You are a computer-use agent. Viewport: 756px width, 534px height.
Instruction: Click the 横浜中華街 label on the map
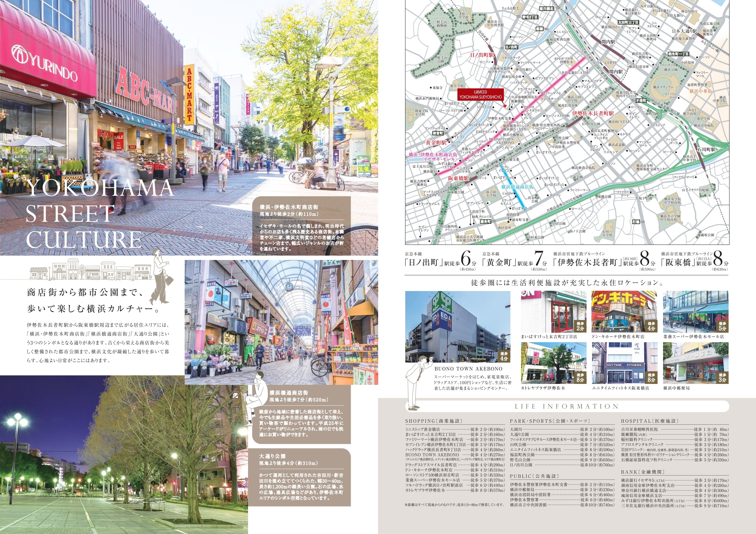coord(701,91)
